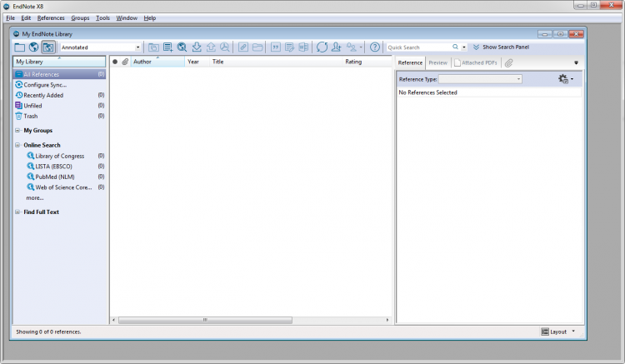Open the Tools menu
The width and height of the screenshot is (625, 364).
point(102,18)
